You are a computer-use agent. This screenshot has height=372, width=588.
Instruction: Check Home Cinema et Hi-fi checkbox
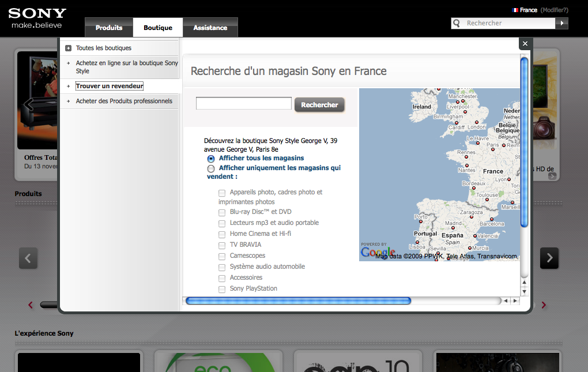click(222, 234)
